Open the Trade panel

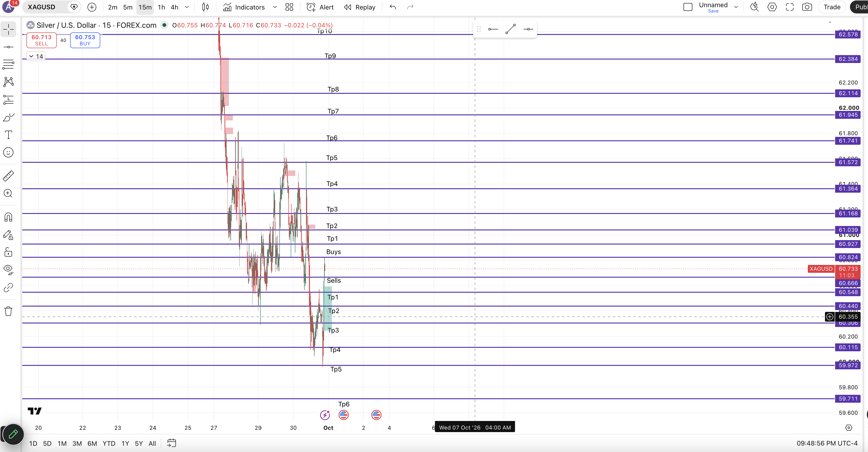pos(832,7)
